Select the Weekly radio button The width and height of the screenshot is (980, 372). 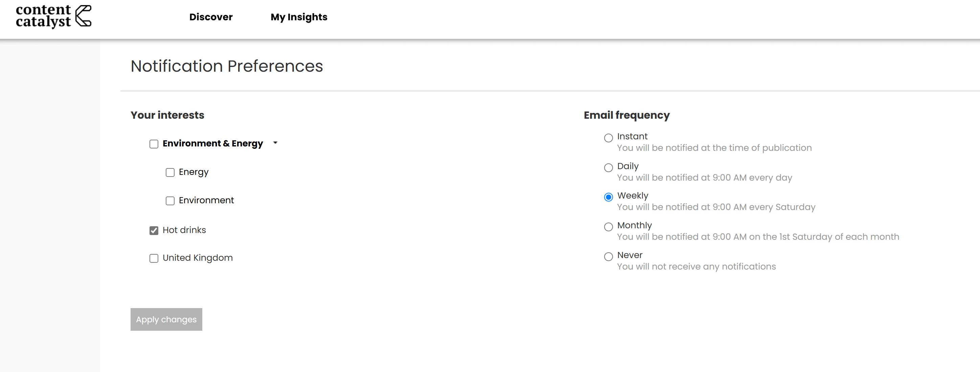tap(608, 196)
